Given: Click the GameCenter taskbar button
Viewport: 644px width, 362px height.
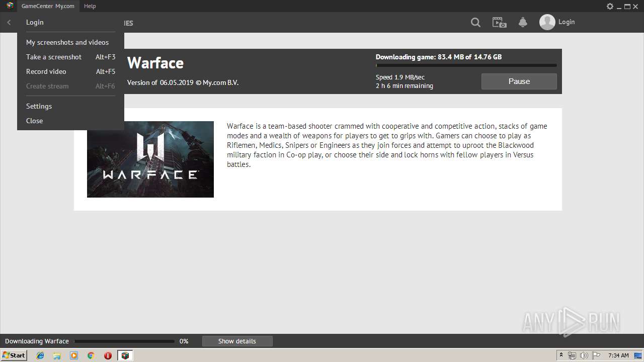Looking at the screenshot, I should (x=125, y=355).
